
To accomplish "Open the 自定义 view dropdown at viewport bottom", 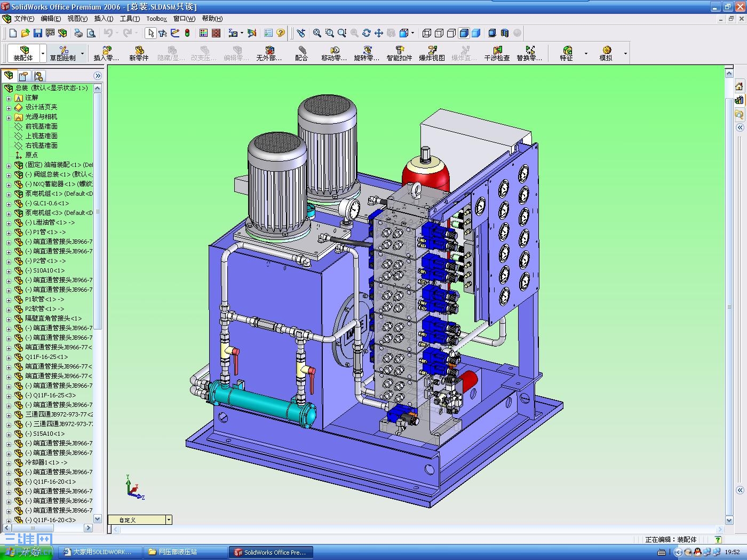I will coord(169,519).
